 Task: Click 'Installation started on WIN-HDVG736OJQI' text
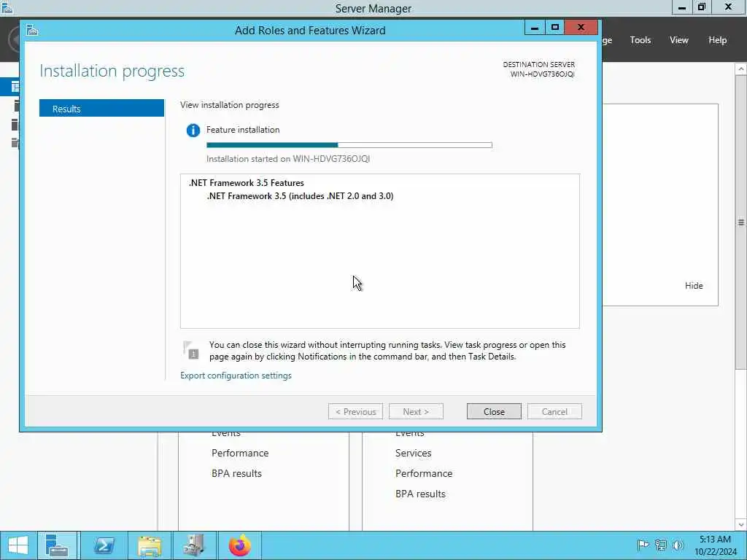pyautogui.click(x=288, y=159)
